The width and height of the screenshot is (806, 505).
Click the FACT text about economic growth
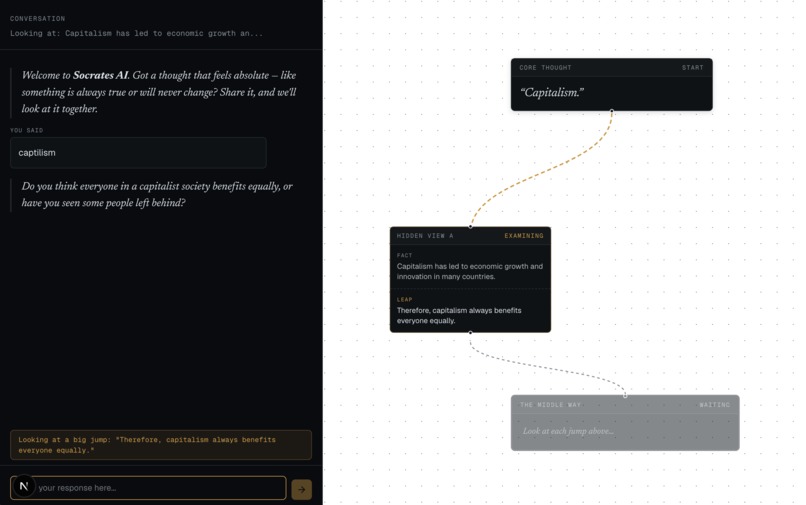tap(470, 272)
